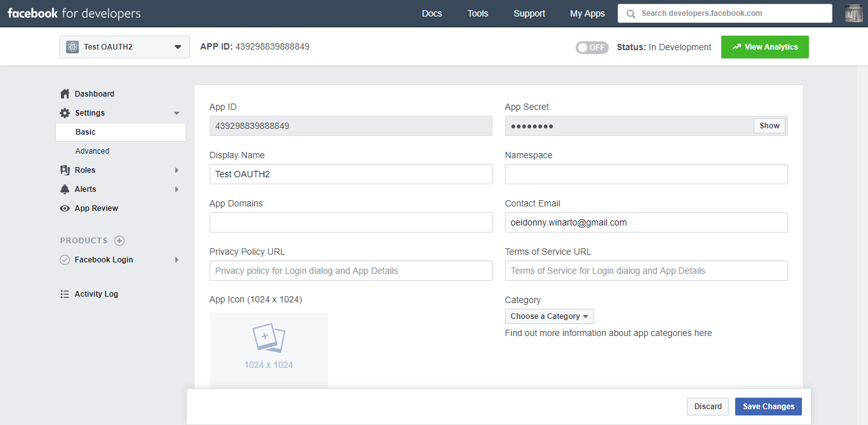Click the App Domains input field
This screenshot has height=425, width=868.
(x=351, y=222)
